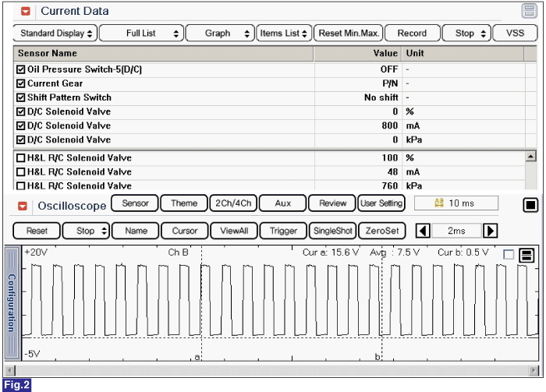Click the Avg : 7.5 V readout
The width and height of the screenshot is (546, 392).
[x=395, y=253]
